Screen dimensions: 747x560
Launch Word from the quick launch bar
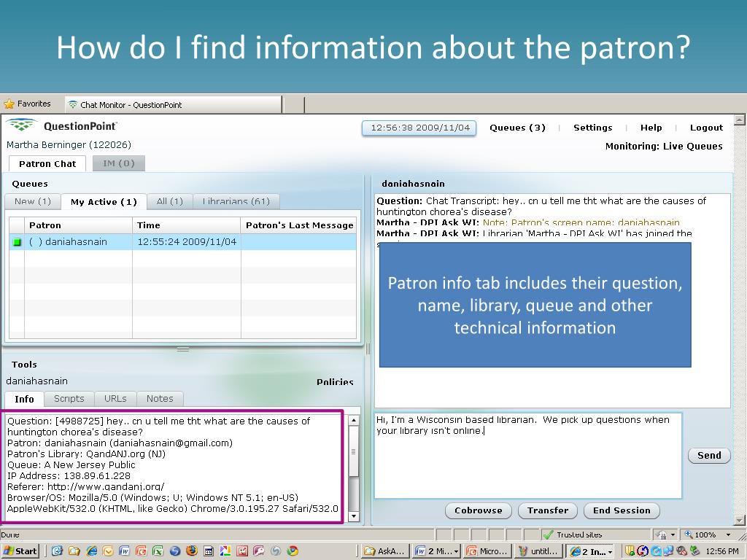pos(124,551)
